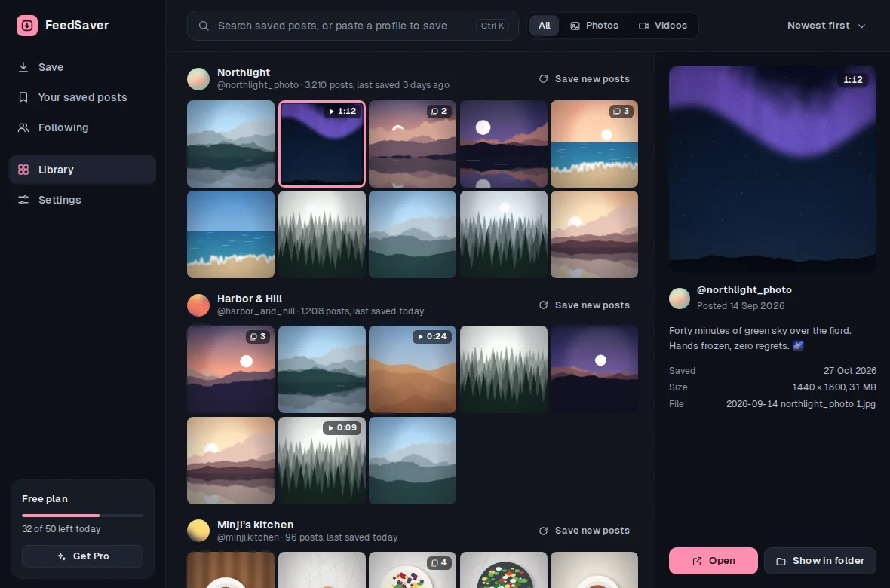Click file name 2026-09-14 northlight_photo 1.jpg
Screen dimensions: 890x588
coord(801,403)
